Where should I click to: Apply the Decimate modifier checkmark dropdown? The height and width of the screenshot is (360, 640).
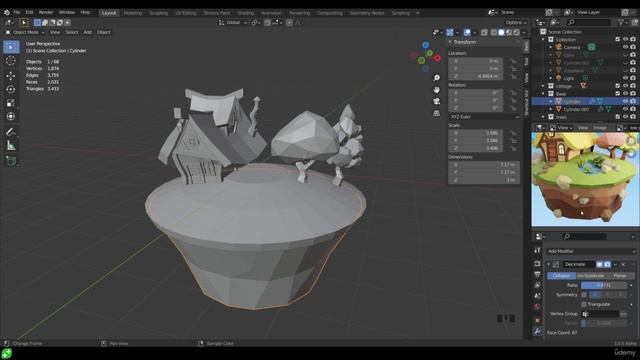point(615,264)
